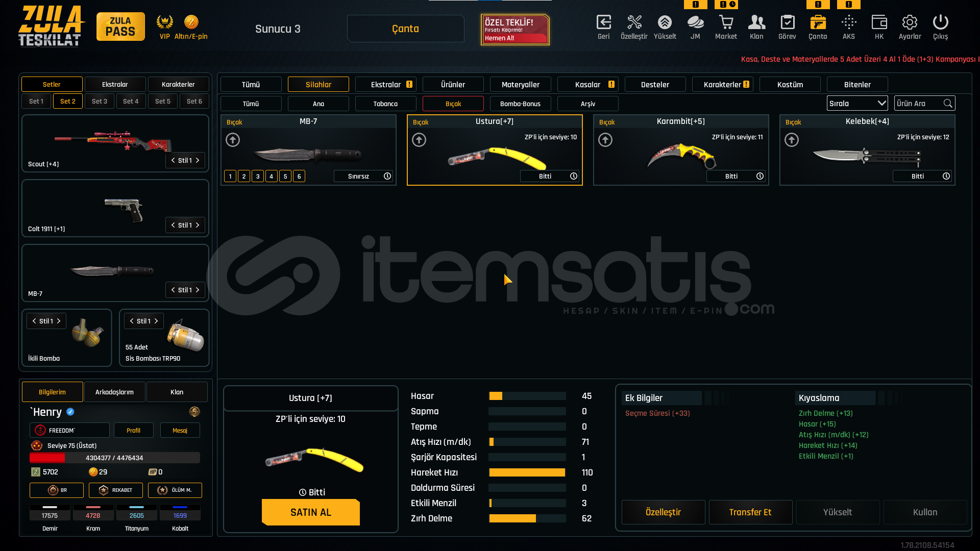The height and width of the screenshot is (551, 980).
Task: Open Ayarlar settings gear
Action: tap(910, 22)
